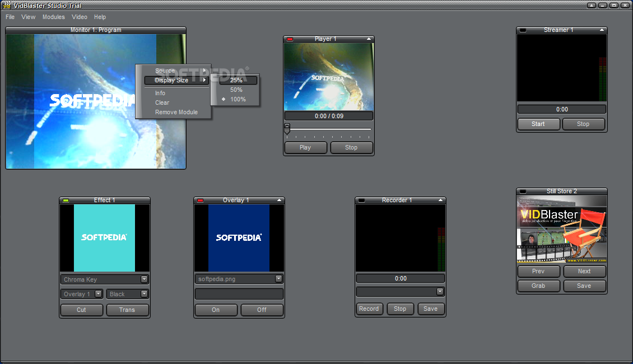Collapse the Streamer 1 module arrow
This screenshot has width=633, height=364.
(x=602, y=30)
